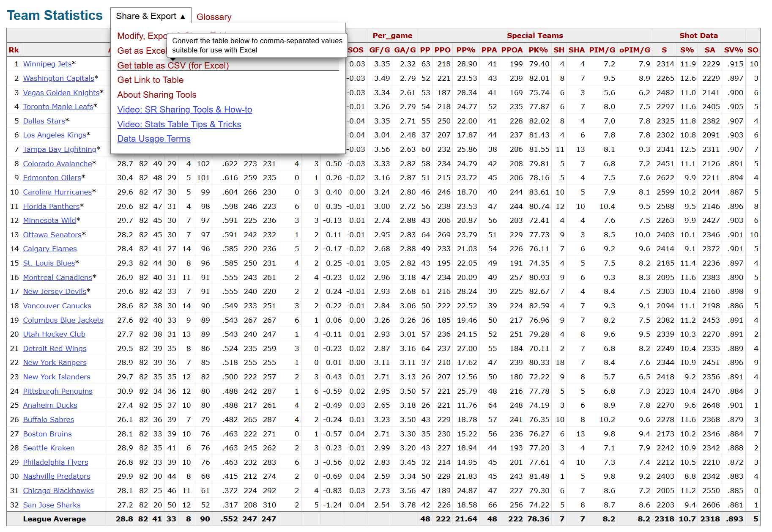Open the Dallas Stars link
Viewport: 772px width, 532px height.
pyautogui.click(x=44, y=121)
